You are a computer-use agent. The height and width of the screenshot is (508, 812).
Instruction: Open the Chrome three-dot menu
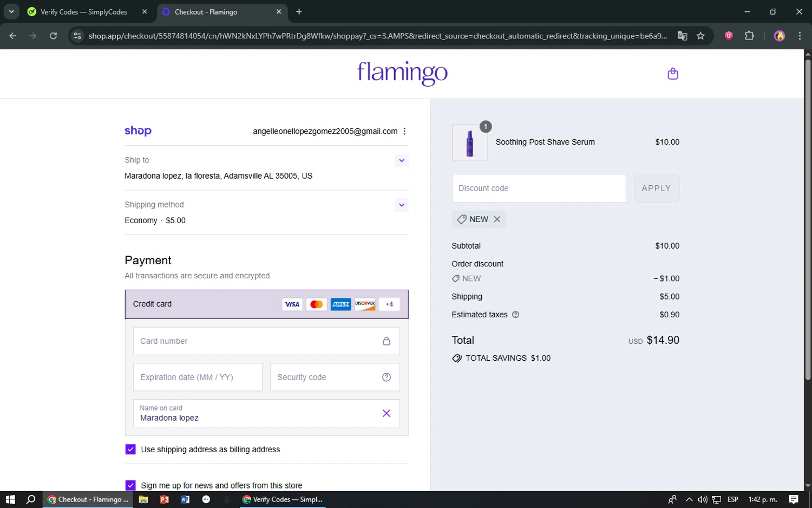coord(800,36)
